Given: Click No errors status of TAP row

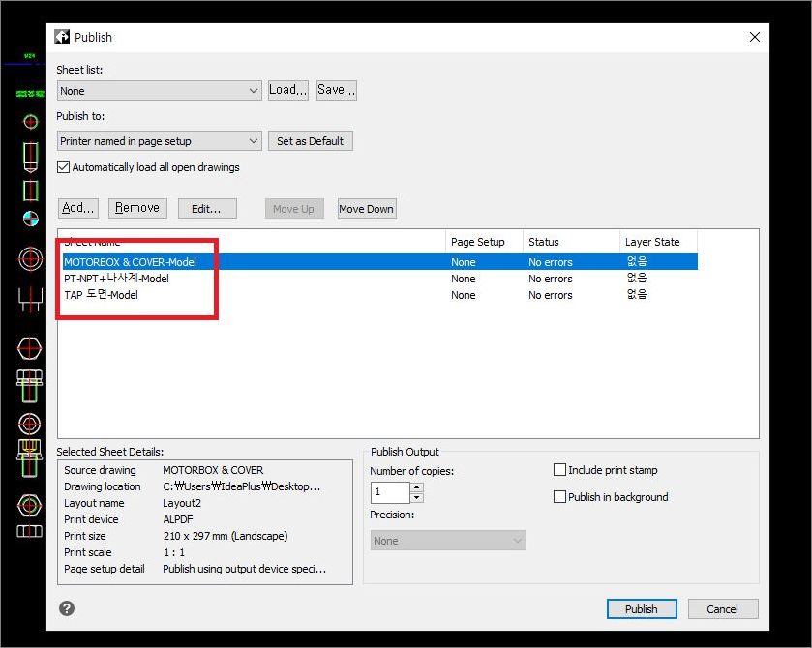Looking at the screenshot, I should pos(550,295).
